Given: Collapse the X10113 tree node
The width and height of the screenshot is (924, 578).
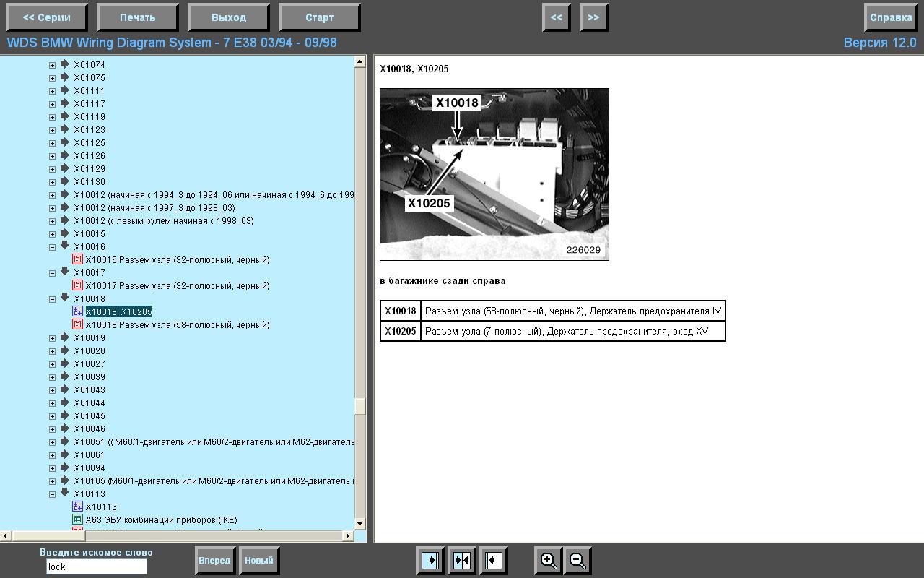Looking at the screenshot, I should click(x=52, y=494).
